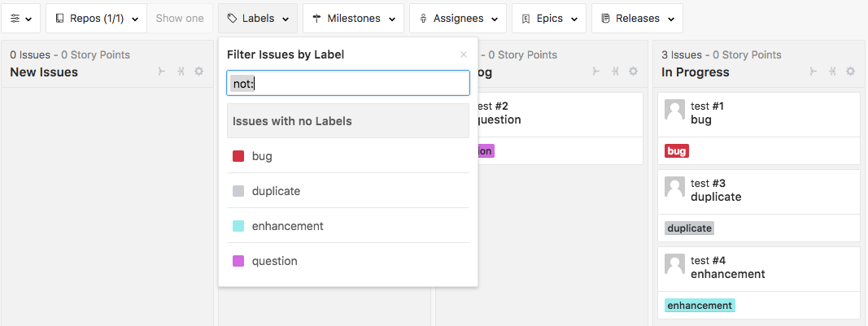The image size is (868, 326).
Task: Open the Milestones filter dropdown
Action: tap(353, 18)
